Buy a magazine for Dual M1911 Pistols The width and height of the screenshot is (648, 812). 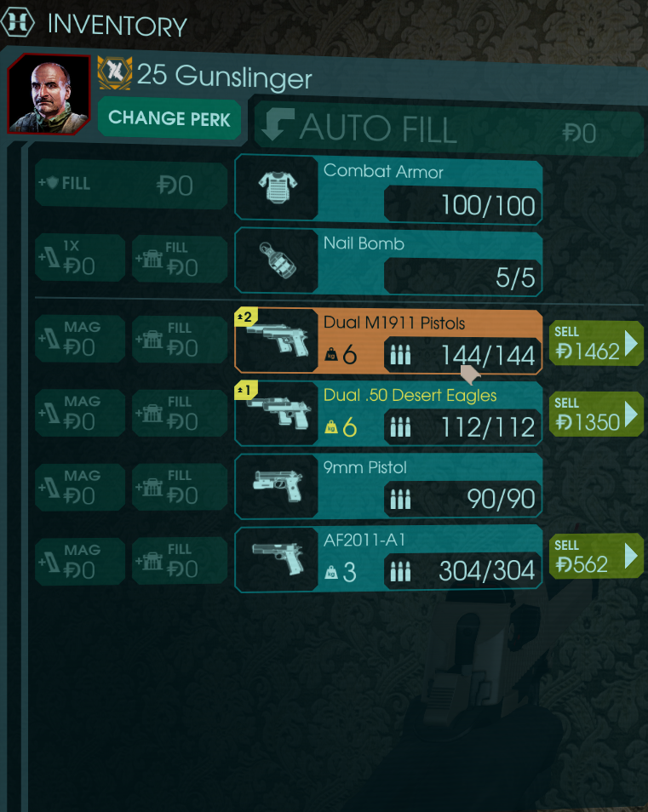click(x=80, y=339)
